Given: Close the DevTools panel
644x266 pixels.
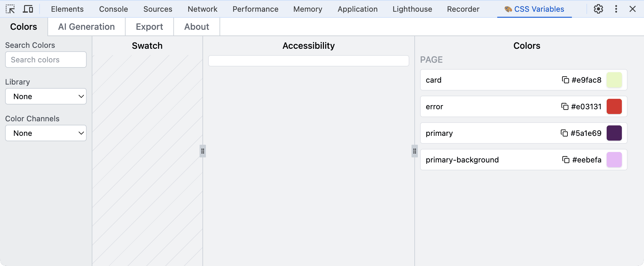Looking at the screenshot, I should pyautogui.click(x=632, y=9).
